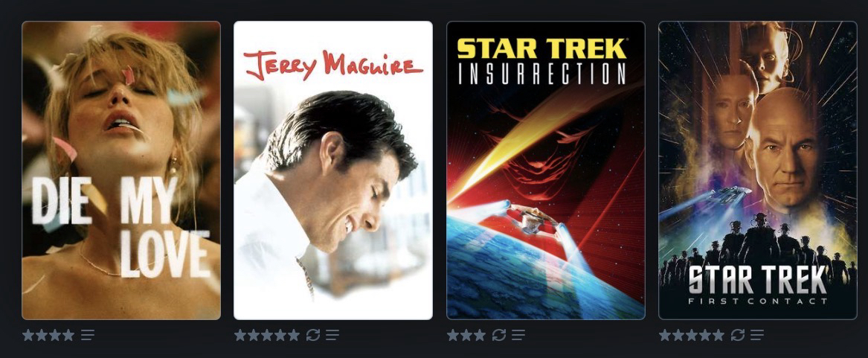Open the review icon under Star Trek Insurrection
This screenshot has width=868, height=358.
click(x=518, y=335)
